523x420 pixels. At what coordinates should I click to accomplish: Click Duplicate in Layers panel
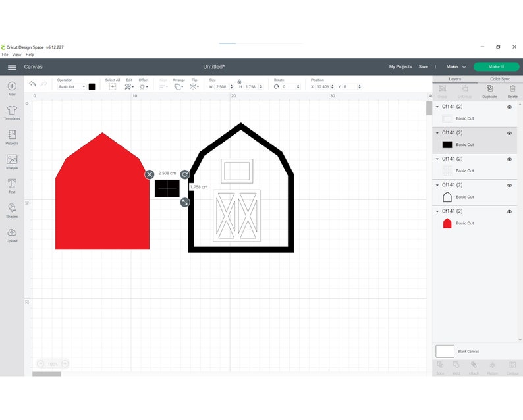pos(489,92)
